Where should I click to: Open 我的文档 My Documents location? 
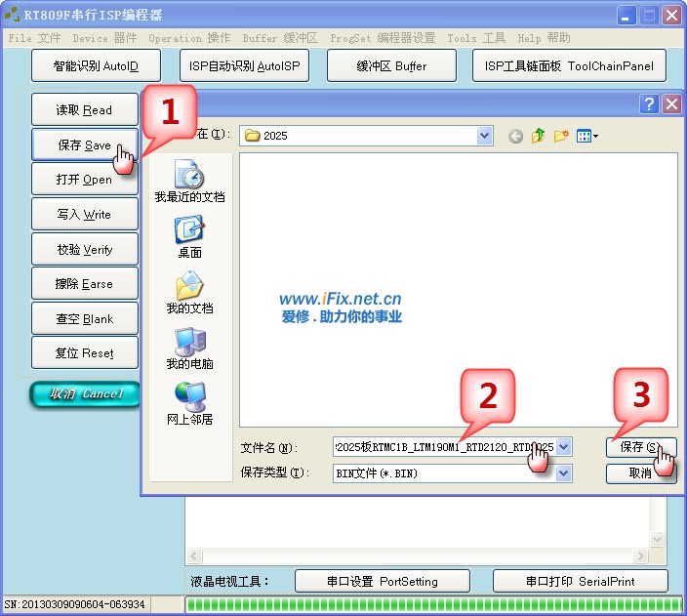pyautogui.click(x=189, y=293)
